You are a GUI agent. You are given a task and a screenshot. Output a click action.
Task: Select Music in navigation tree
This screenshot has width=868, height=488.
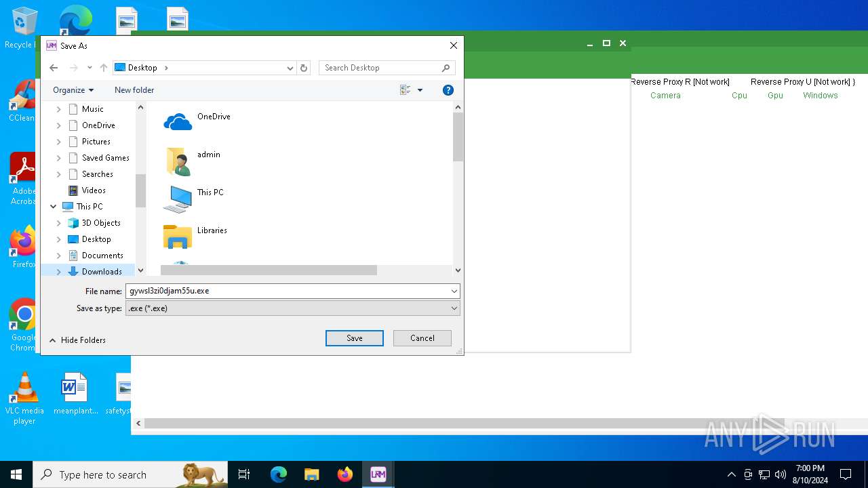(x=93, y=109)
